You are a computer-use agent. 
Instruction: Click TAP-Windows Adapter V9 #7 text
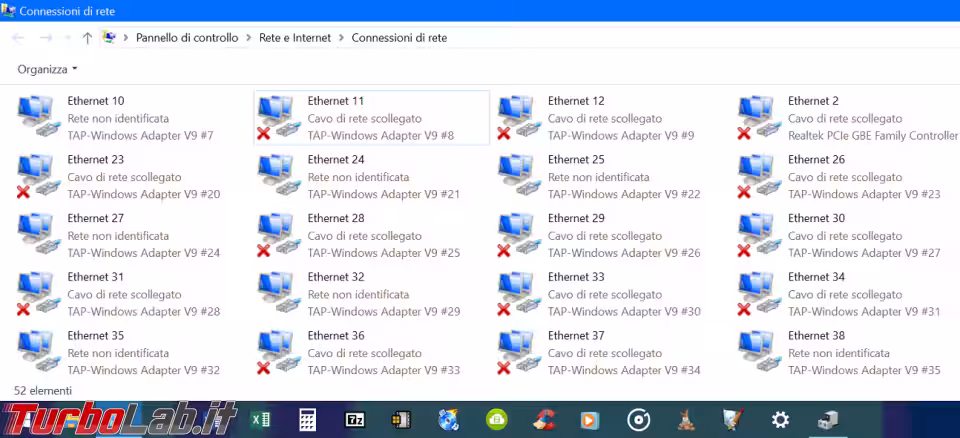[140, 135]
